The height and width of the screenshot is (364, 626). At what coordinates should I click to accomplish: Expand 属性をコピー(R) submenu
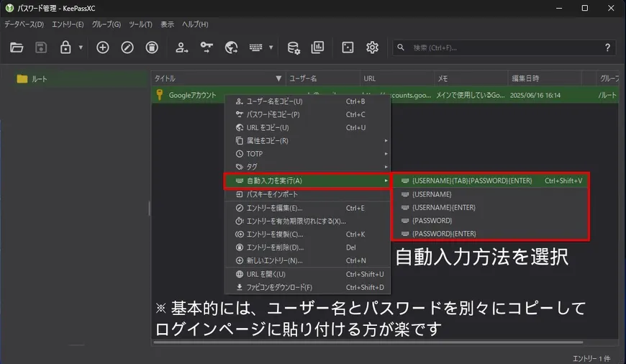(x=307, y=141)
